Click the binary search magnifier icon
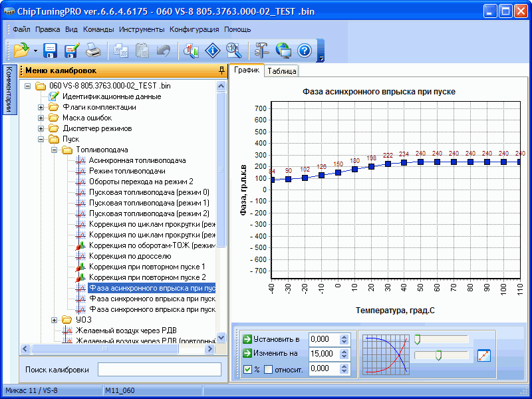 (x=233, y=51)
